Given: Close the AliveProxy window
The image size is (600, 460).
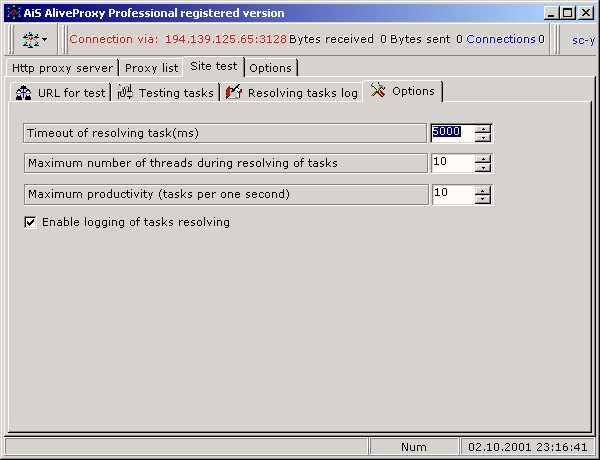Looking at the screenshot, I should [x=585, y=13].
